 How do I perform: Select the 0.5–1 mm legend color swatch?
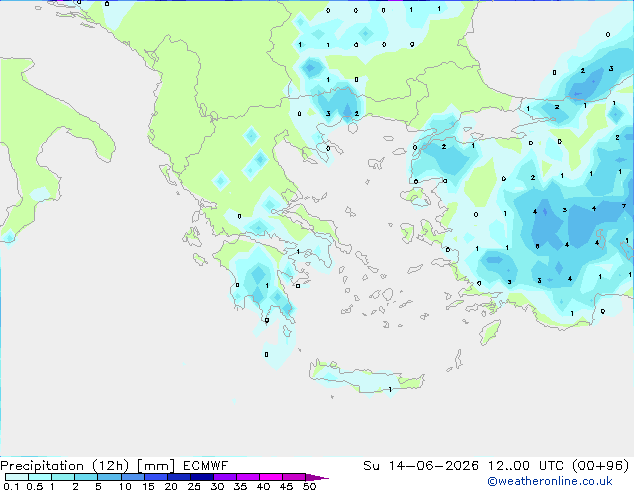40,477
